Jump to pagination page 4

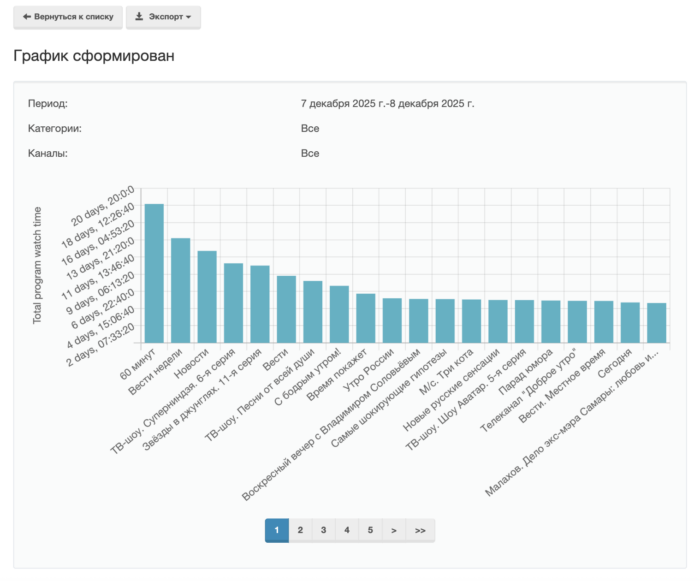point(346,531)
